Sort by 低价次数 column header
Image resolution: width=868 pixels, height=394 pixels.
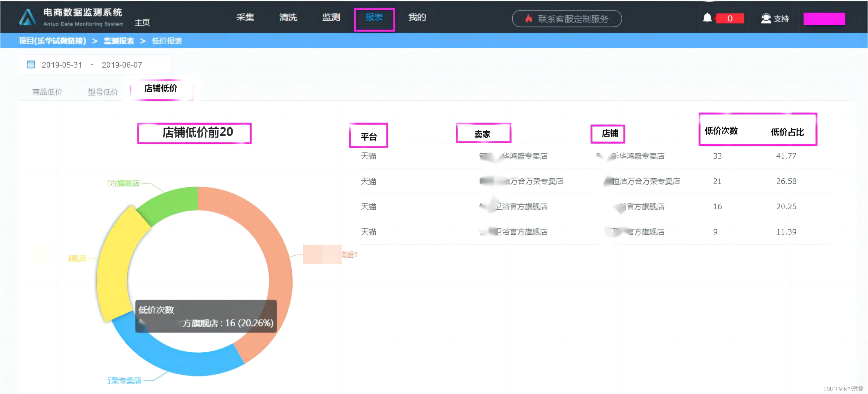(x=721, y=131)
